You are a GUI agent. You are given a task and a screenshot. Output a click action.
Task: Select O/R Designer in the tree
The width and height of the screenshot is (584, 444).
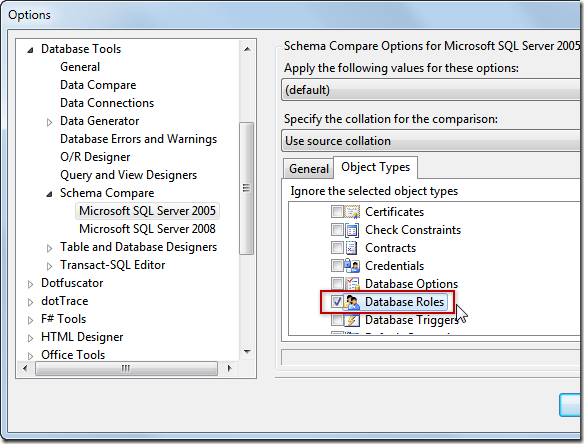95,157
